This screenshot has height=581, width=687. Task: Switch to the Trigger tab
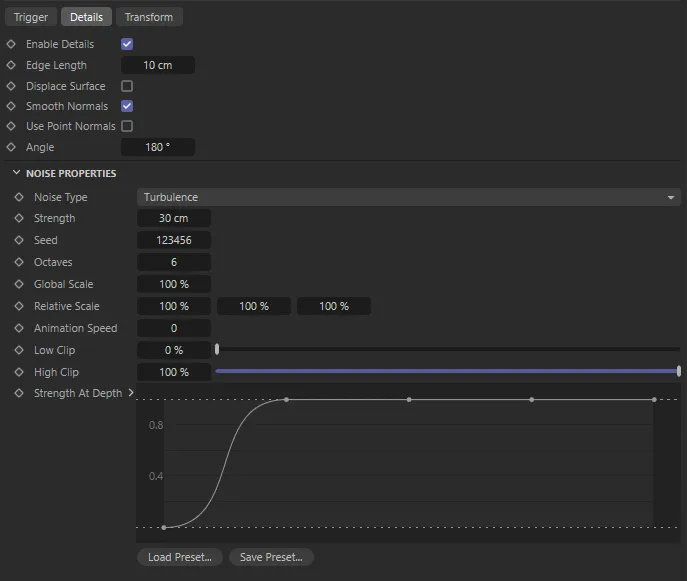(31, 17)
